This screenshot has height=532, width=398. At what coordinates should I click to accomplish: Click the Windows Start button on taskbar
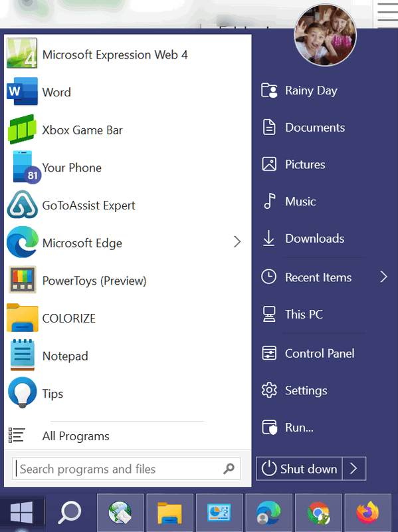(x=22, y=512)
